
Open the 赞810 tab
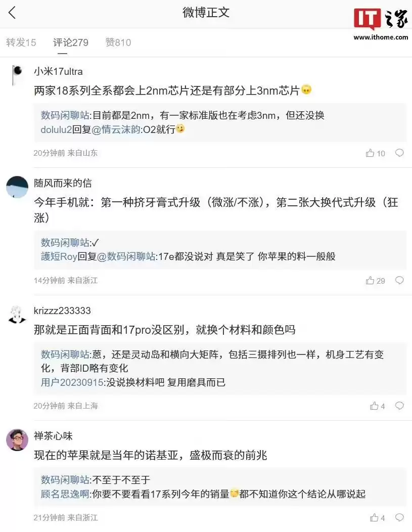coord(118,42)
